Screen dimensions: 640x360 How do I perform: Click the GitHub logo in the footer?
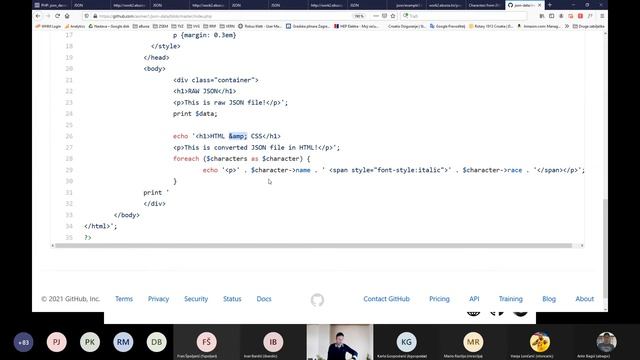pos(317,300)
